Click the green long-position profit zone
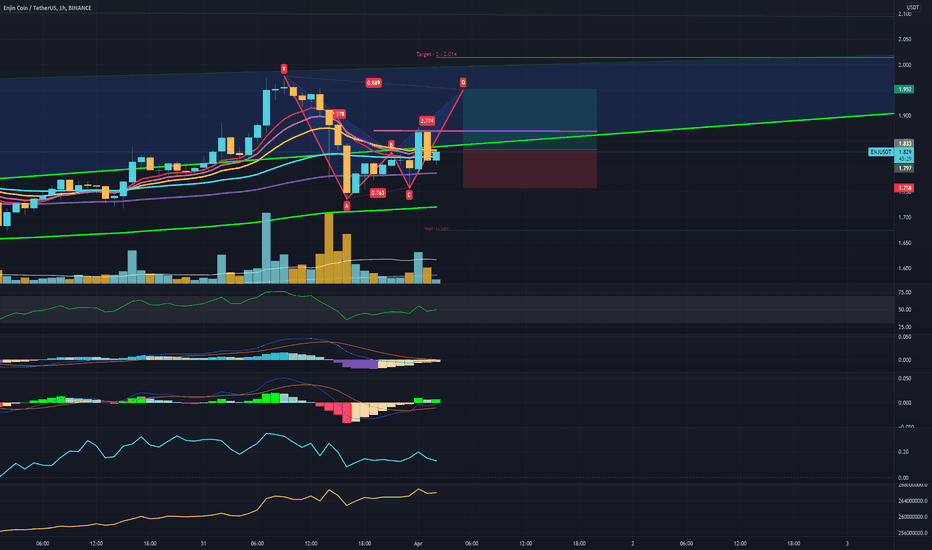The height and width of the screenshot is (550, 932). (530, 119)
